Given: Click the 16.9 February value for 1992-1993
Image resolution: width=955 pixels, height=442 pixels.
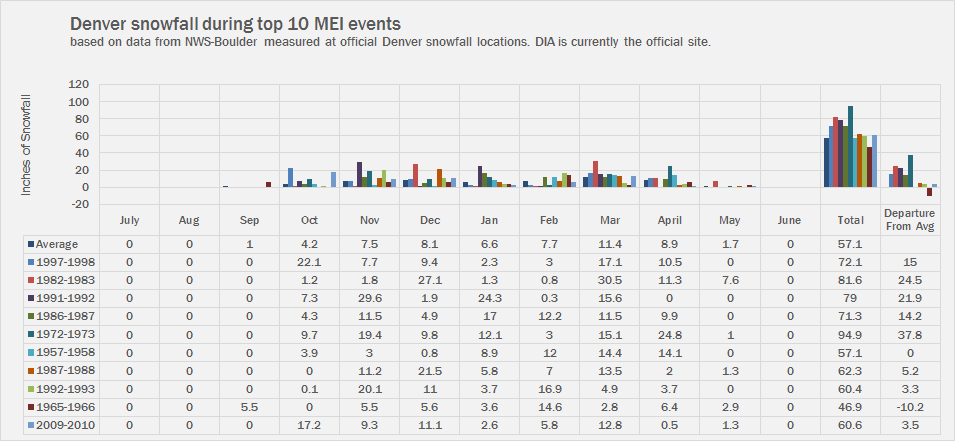Looking at the screenshot, I should (549, 388).
